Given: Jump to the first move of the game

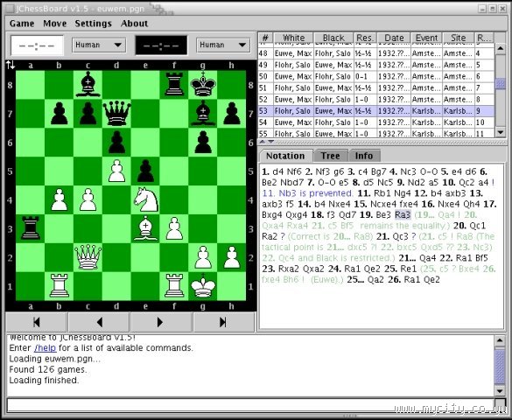Looking at the screenshot, I should tap(37, 322).
